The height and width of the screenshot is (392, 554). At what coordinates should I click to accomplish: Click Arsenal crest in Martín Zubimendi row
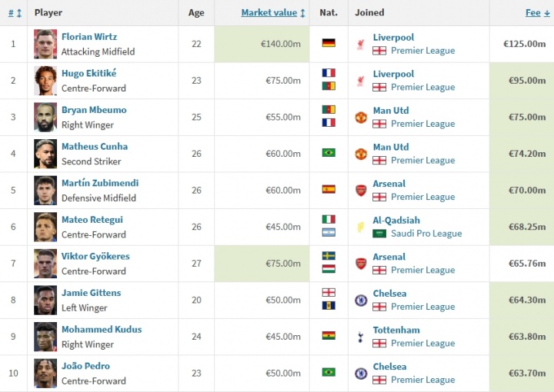pyautogui.click(x=360, y=190)
